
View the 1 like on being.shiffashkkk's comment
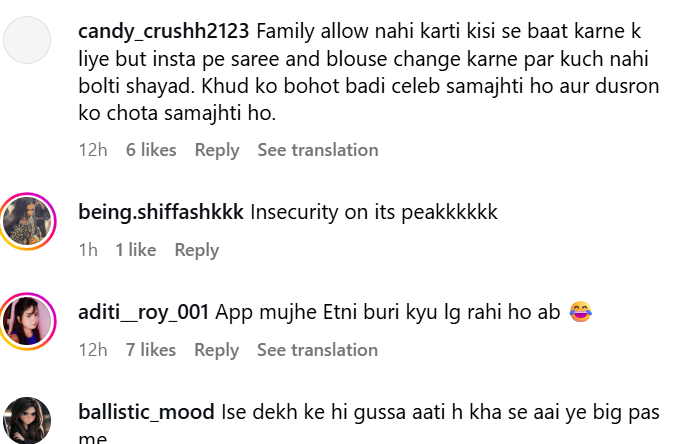[136, 250]
